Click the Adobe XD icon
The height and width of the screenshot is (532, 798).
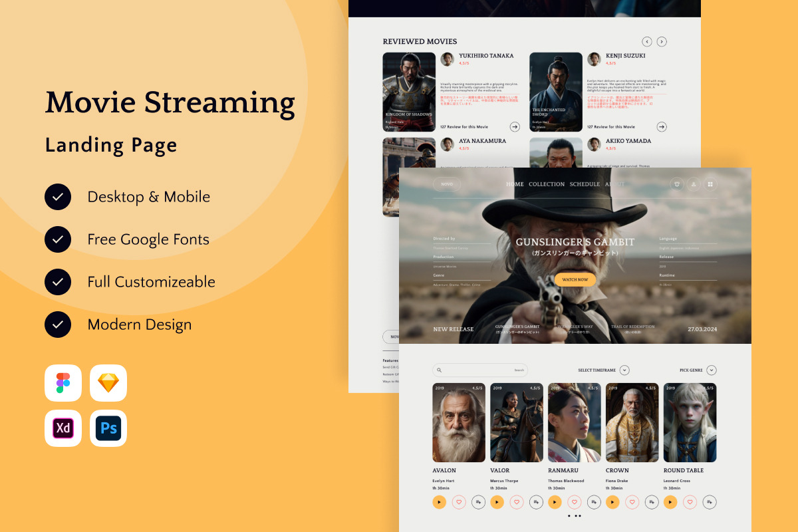pyautogui.click(x=63, y=428)
